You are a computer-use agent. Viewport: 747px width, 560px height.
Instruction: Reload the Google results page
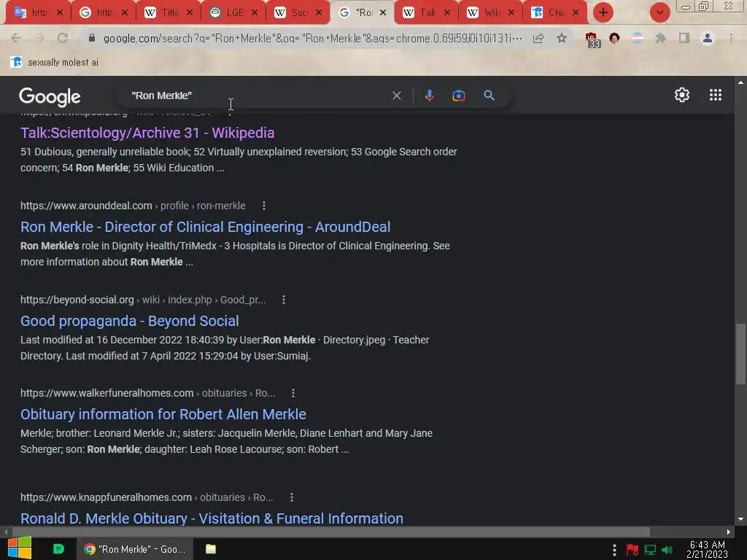63,38
